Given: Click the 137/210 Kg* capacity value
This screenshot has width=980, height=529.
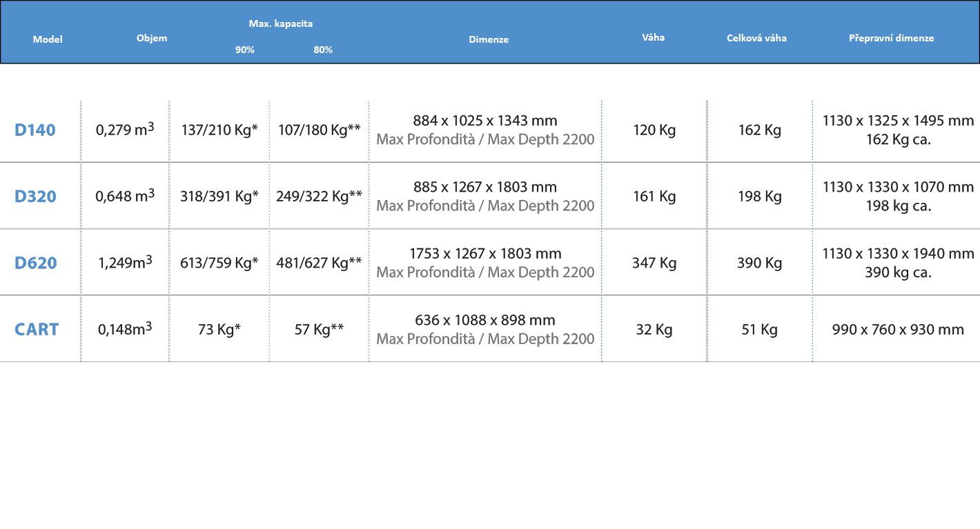Looking at the screenshot, I should [219, 130].
